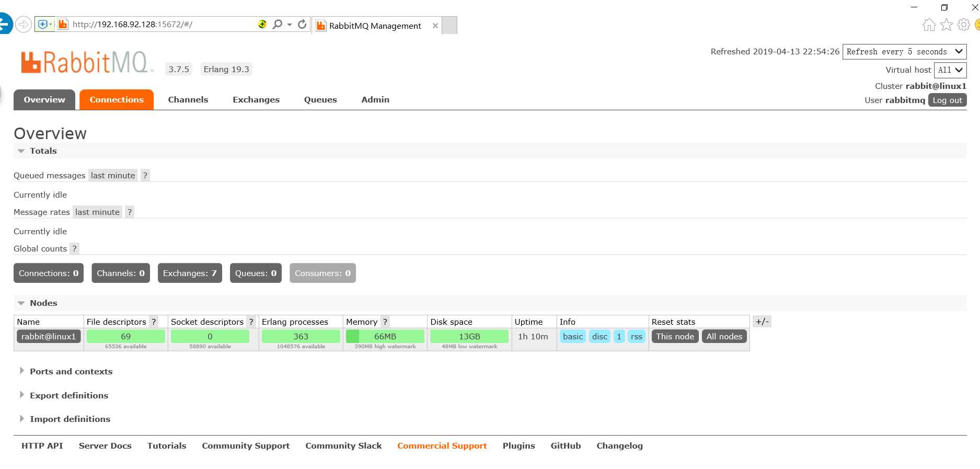
Task: Open the Overview tab
Action: pyautogui.click(x=44, y=100)
